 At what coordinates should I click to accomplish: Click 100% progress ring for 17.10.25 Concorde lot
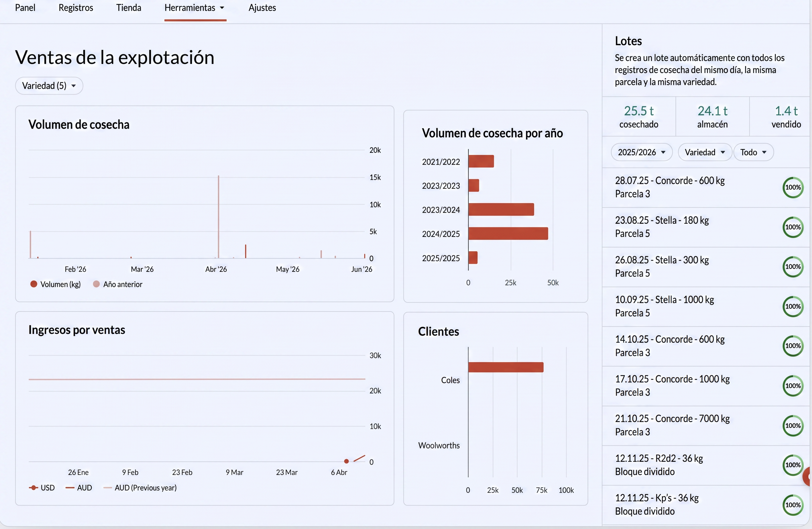793,386
